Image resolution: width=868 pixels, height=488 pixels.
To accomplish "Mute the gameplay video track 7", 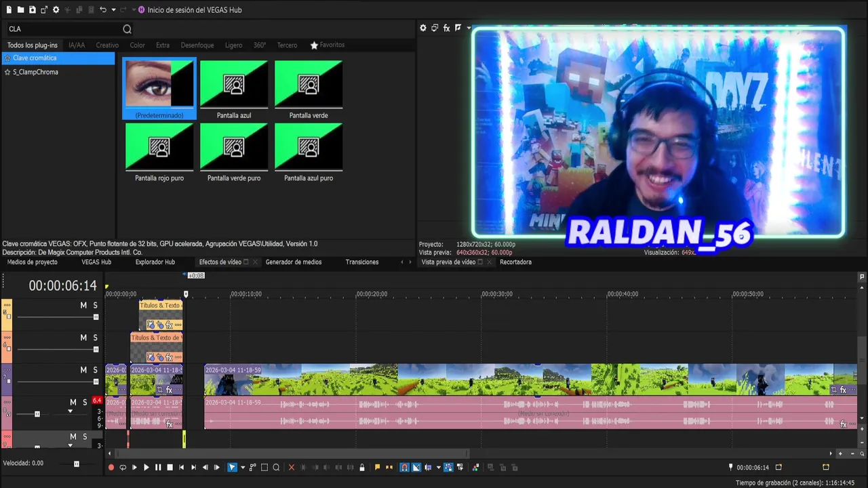I will tap(83, 370).
